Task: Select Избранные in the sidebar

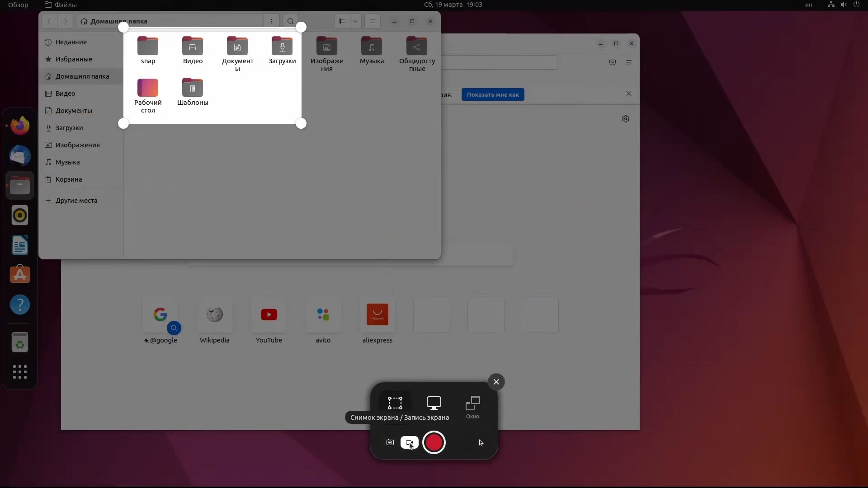Action: 81,59
